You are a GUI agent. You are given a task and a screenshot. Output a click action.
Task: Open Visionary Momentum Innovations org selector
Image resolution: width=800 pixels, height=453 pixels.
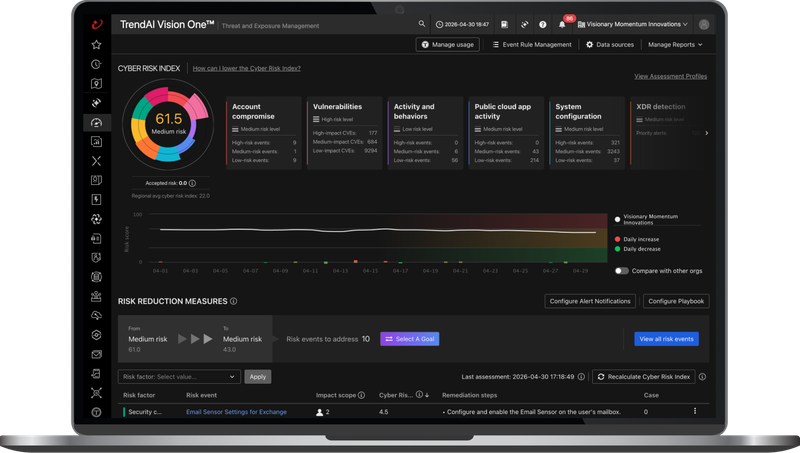click(x=633, y=24)
